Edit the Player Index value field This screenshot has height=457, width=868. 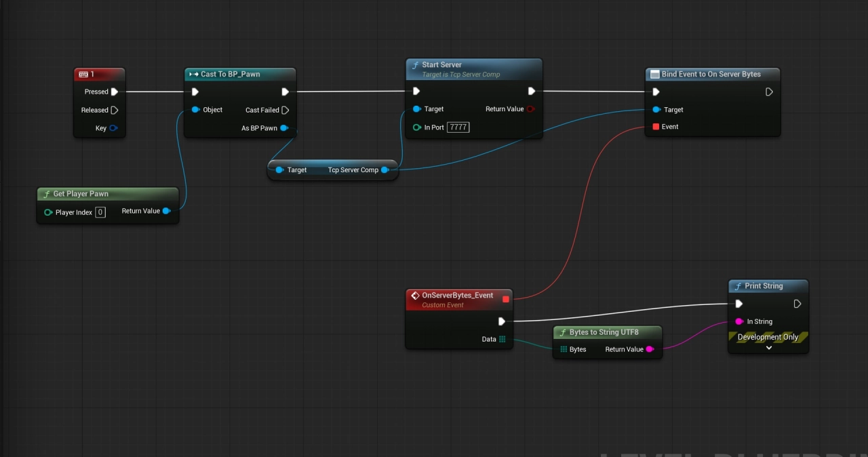click(100, 212)
